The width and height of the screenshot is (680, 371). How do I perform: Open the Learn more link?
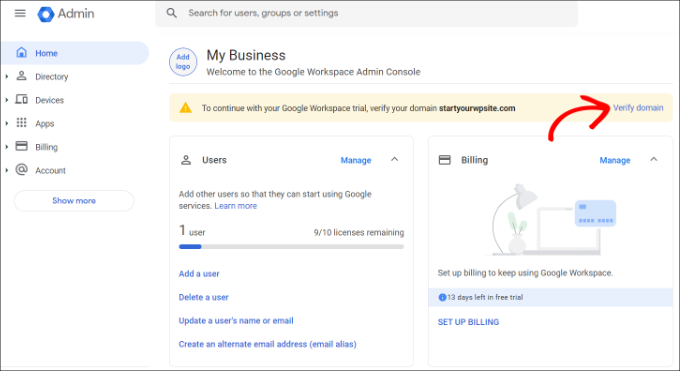235,206
